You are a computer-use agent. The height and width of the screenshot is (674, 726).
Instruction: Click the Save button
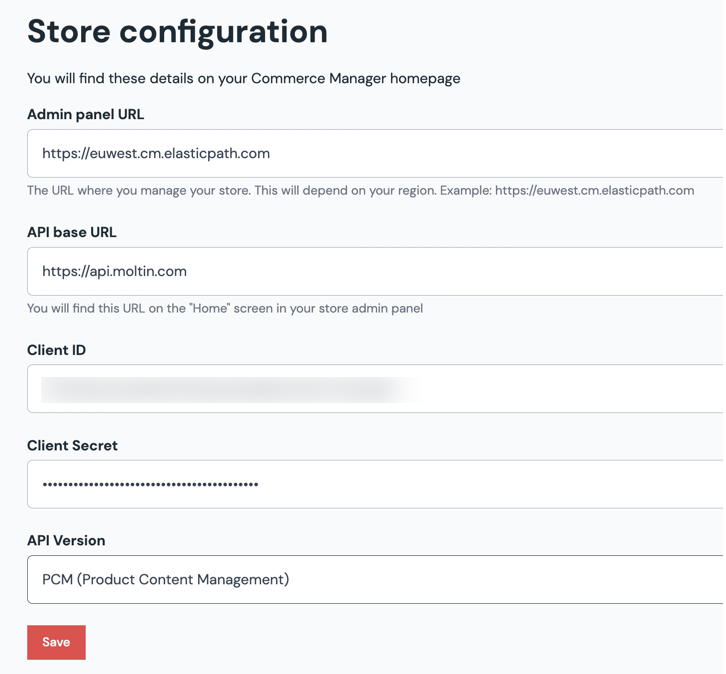[x=56, y=642]
